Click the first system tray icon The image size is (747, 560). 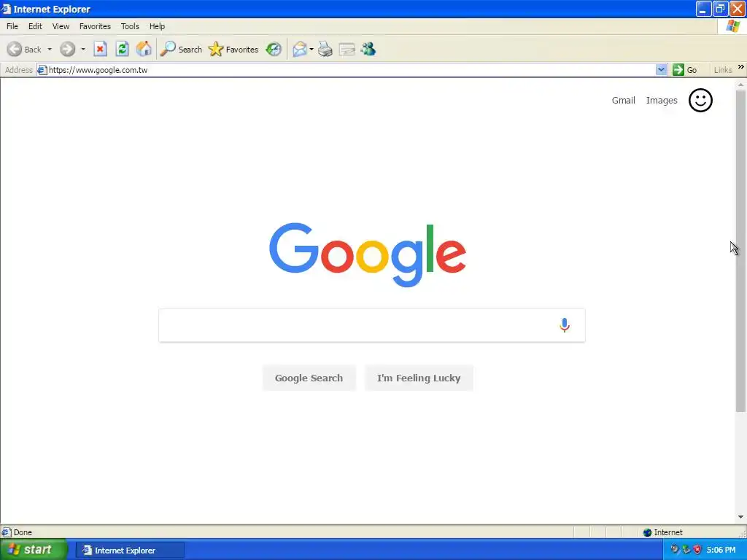click(674, 550)
